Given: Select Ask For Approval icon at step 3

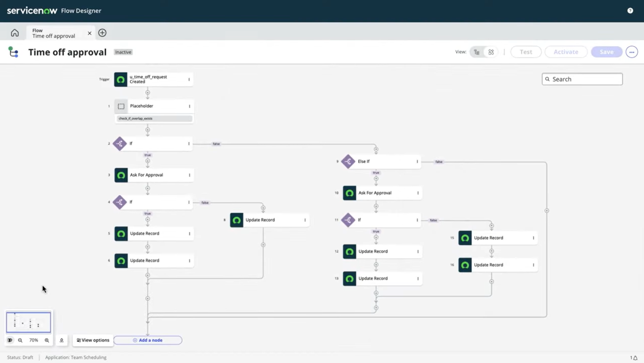Looking at the screenshot, I should (x=121, y=175).
